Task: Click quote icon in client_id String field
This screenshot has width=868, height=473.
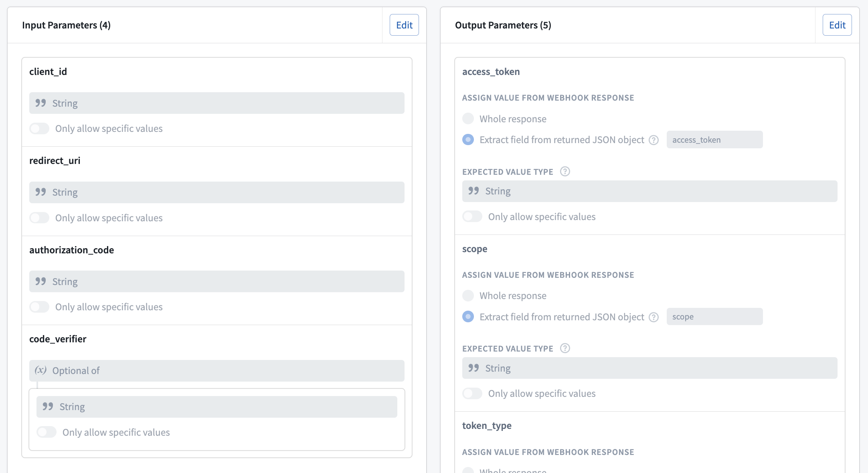Action: click(x=40, y=103)
